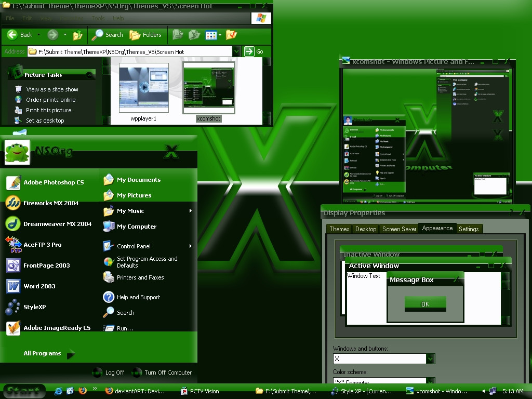The height and width of the screenshot is (399, 532).
Task: Open FrontPage 2003
Action: [38, 265]
